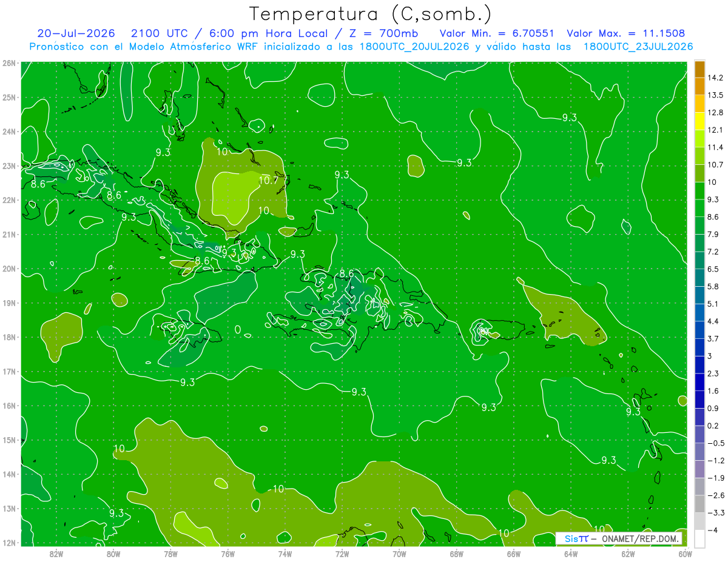Click the title 'Temperatura (C,somb.)'
728x562 pixels.
pos(371,13)
